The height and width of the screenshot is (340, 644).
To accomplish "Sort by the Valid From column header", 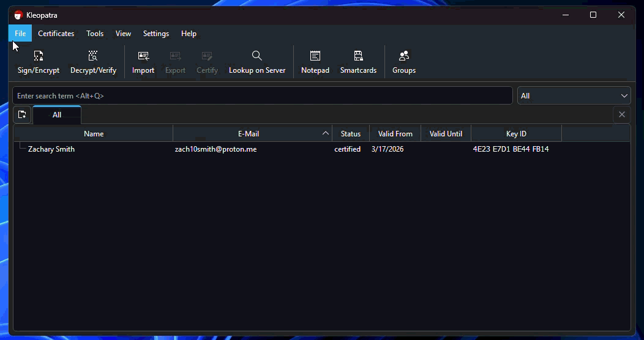I will [395, 134].
